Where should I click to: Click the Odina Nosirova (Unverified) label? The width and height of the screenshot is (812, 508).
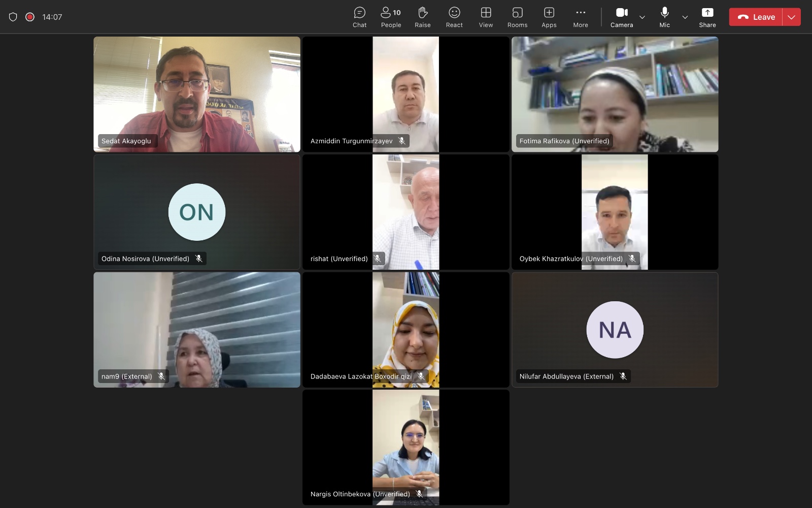point(146,259)
